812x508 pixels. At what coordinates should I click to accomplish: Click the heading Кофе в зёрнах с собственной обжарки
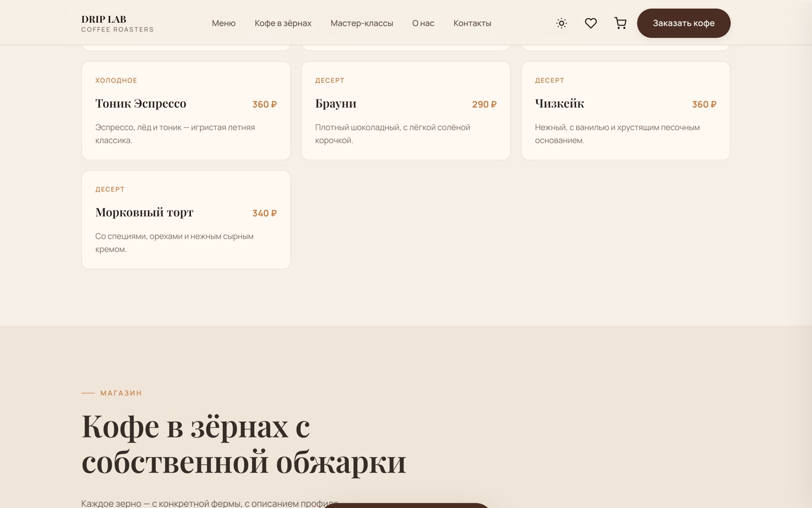pos(244,444)
